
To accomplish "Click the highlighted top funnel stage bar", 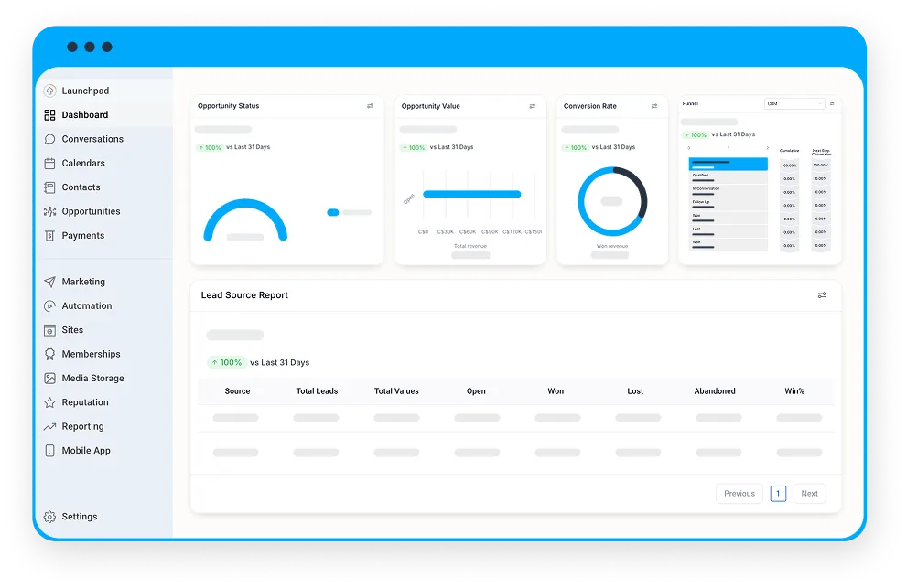I will [x=729, y=165].
